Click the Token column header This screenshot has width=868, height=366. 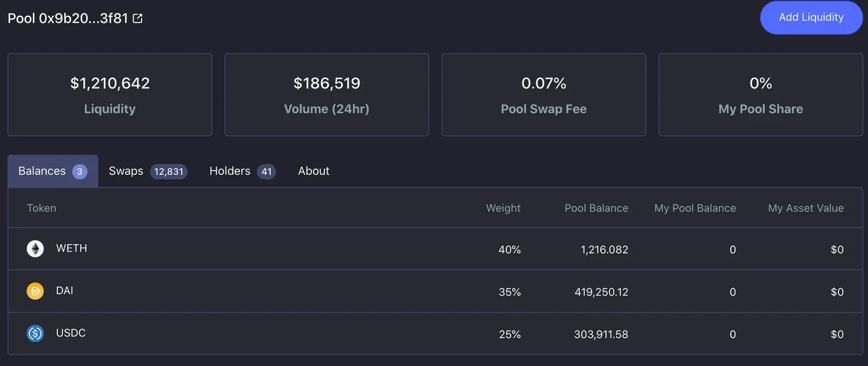(x=42, y=208)
